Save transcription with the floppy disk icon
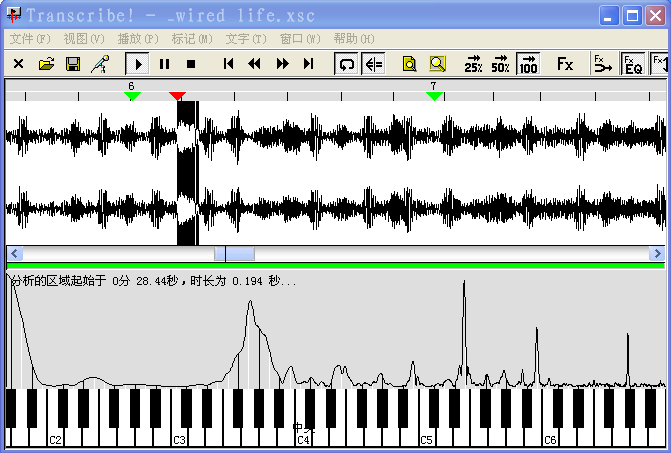This screenshot has width=671, height=453. [73, 64]
